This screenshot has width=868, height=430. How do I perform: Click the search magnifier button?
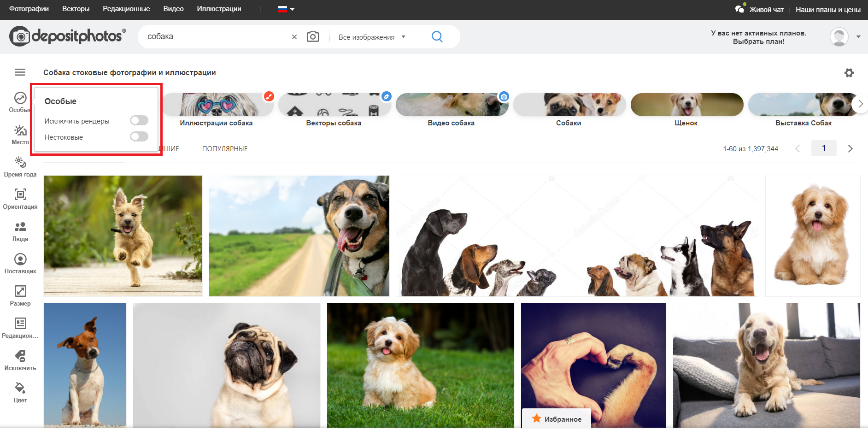pos(437,36)
